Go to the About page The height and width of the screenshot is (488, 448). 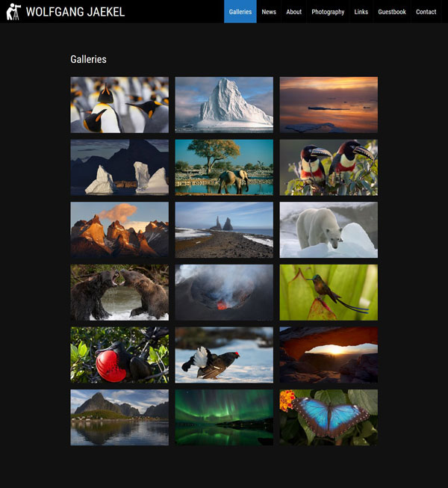point(293,11)
